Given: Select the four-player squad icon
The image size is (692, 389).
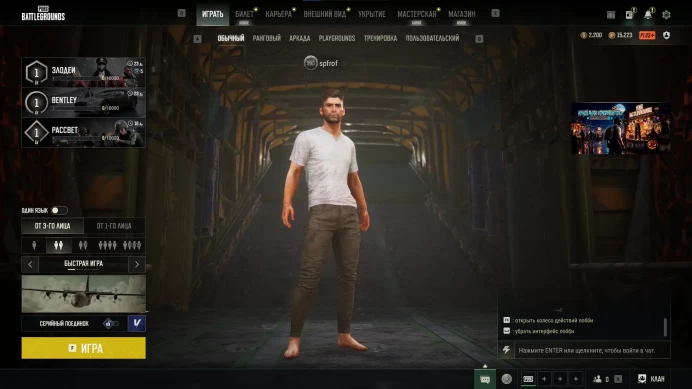Looking at the screenshot, I should 107,245.
